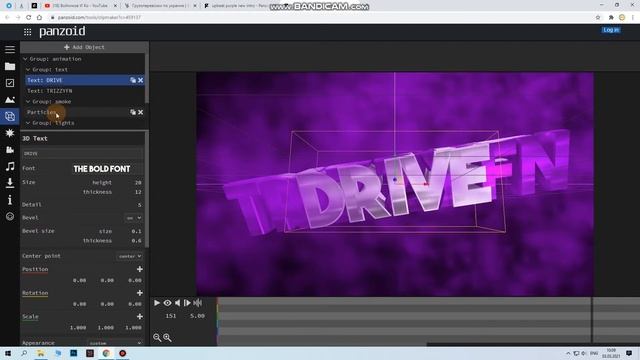
Task: Select the Text: DRIVE tree row
Action: 84,80
